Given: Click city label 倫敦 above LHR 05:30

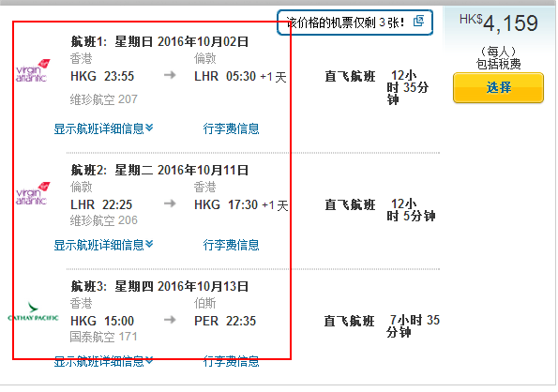Looking at the screenshot, I should [205, 58].
